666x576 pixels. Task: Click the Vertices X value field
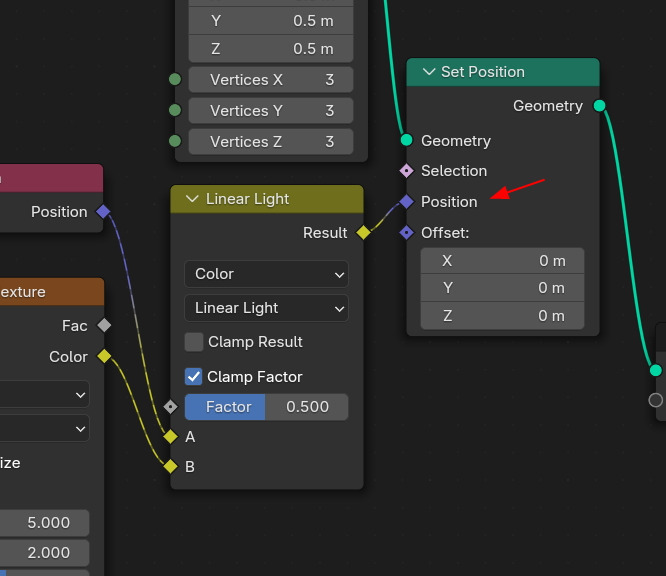pos(271,79)
